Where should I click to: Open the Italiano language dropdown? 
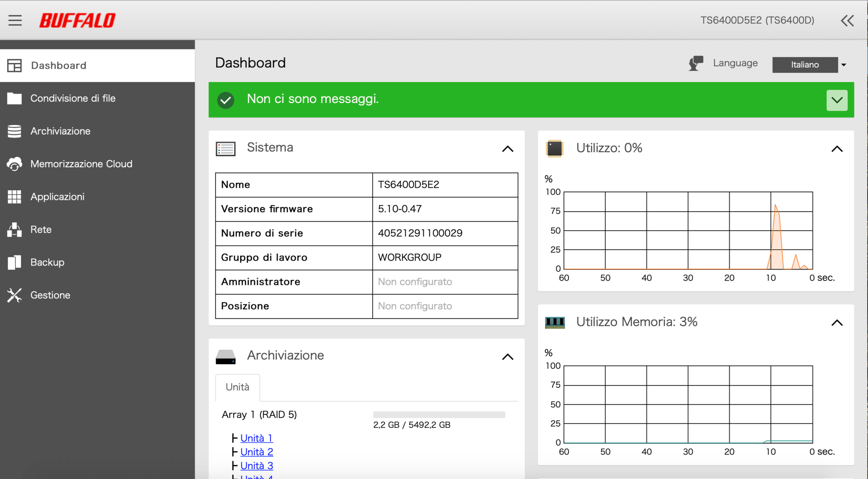[805, 65]
